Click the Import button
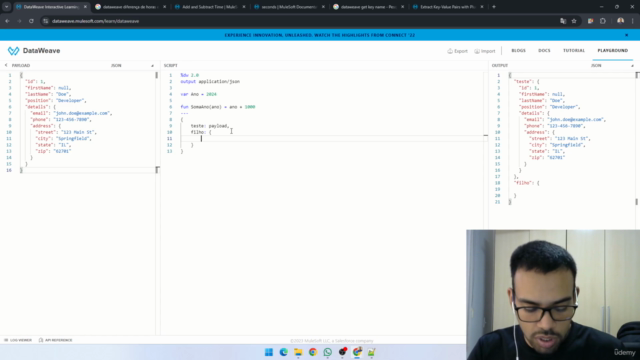Viewport: 640px width, 360px height. 484,51
